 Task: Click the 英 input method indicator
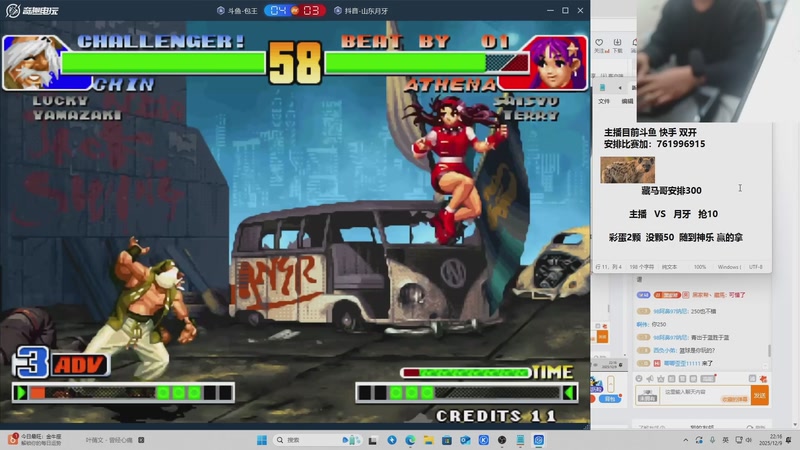coord(726,440)
